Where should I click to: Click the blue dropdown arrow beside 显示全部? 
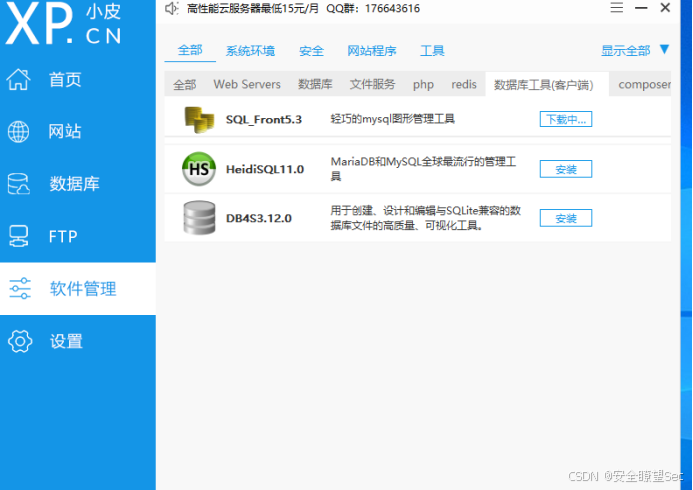pos(664,49)
